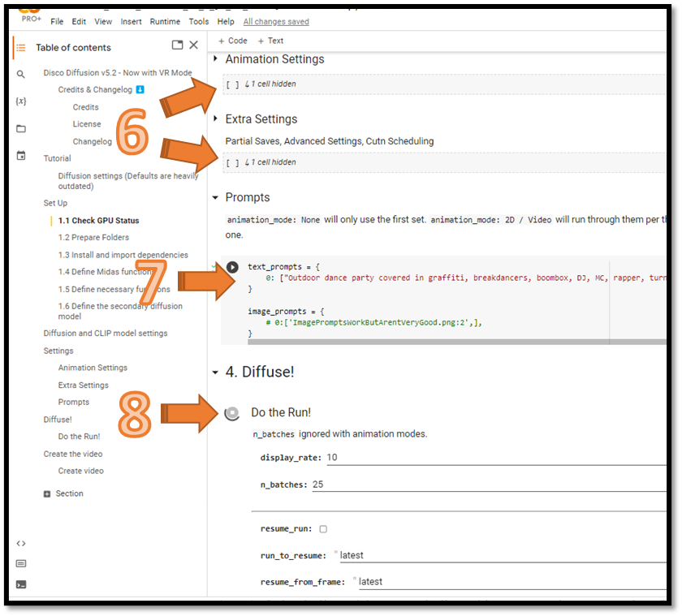The width and height of the screenshot is (682, 616).
Task: Click the n_batches input field
Action: click(x=489, y=485)
